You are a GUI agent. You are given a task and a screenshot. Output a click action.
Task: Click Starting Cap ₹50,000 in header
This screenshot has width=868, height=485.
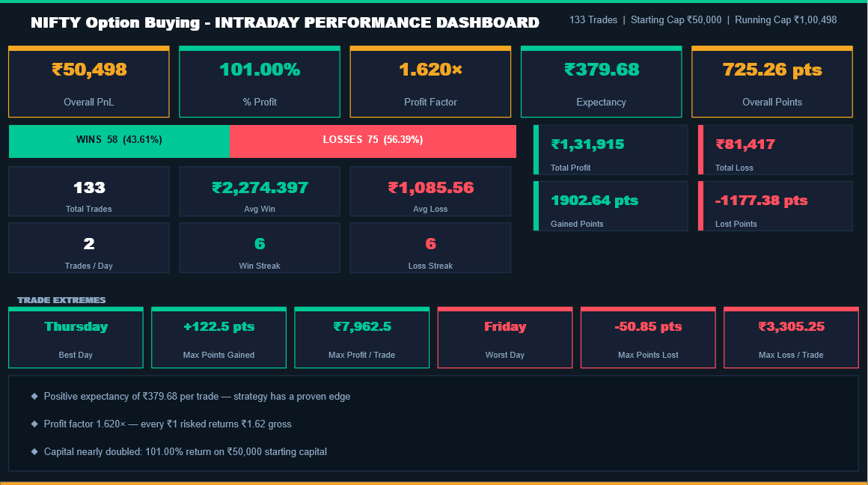click(x=676, y=20)
